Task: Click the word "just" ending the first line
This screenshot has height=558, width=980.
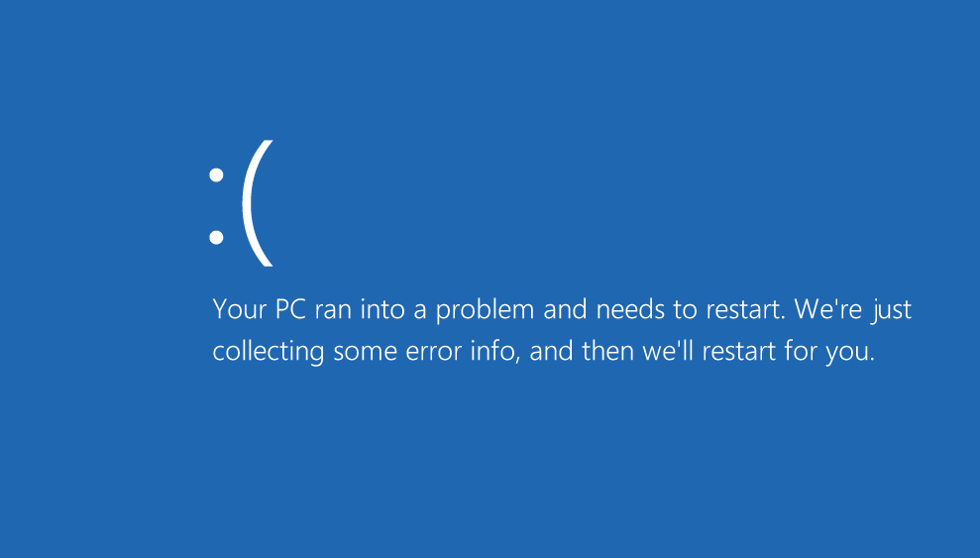Action: click(x=893, y=311)
